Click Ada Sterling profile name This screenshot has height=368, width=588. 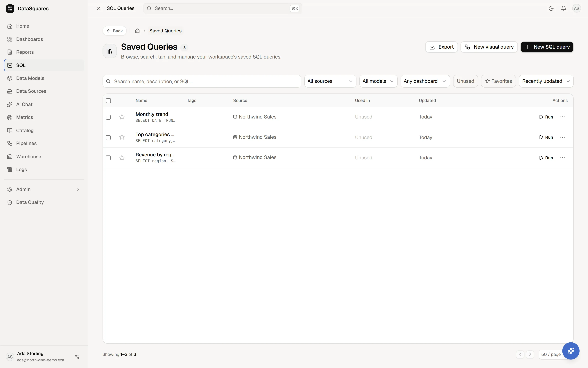point(30,353)
